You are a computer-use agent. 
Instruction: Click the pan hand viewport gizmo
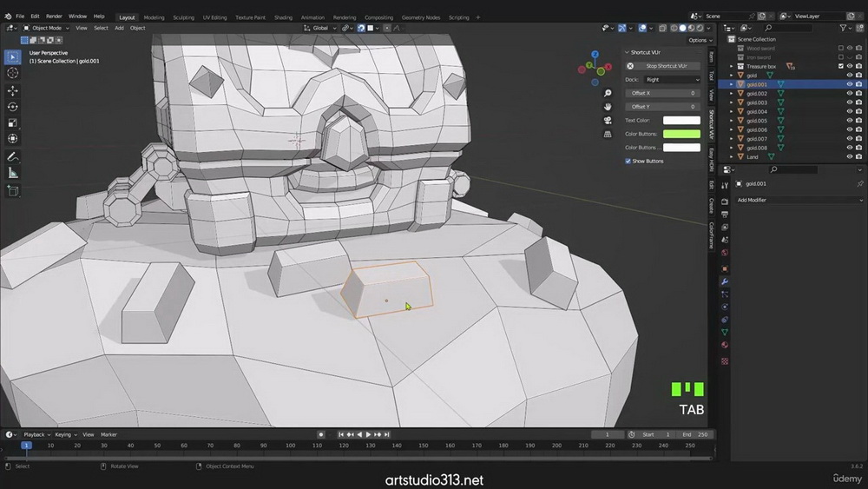[x=608, y=106]
